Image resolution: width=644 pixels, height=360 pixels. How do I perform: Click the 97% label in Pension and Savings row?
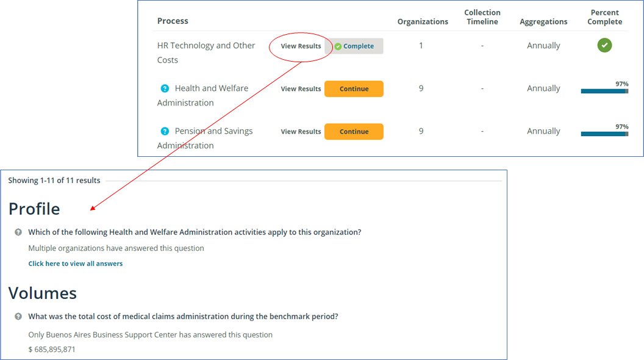coord(622,126)
